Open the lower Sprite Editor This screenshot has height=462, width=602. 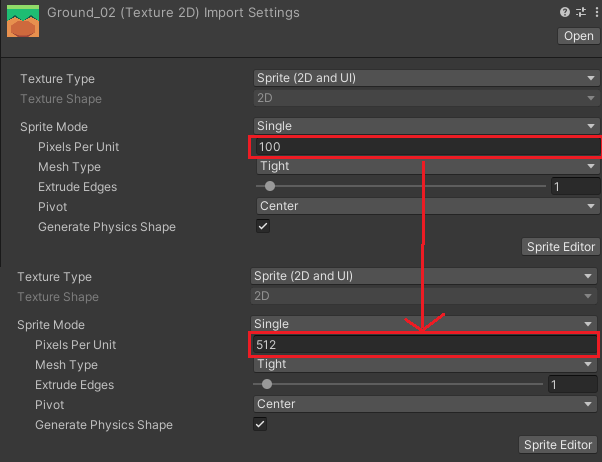558,445
